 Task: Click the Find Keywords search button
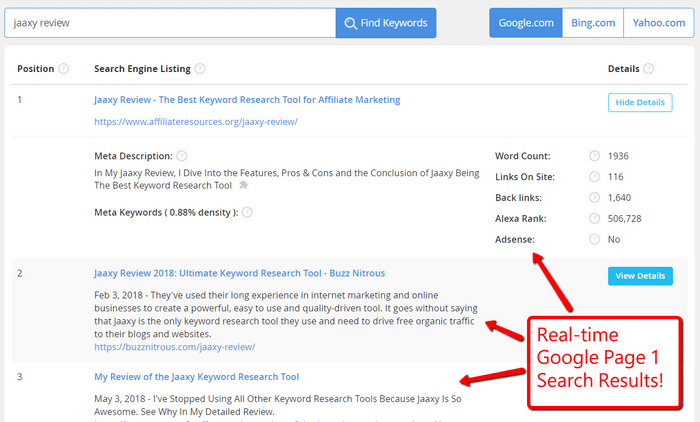[386, 23]
